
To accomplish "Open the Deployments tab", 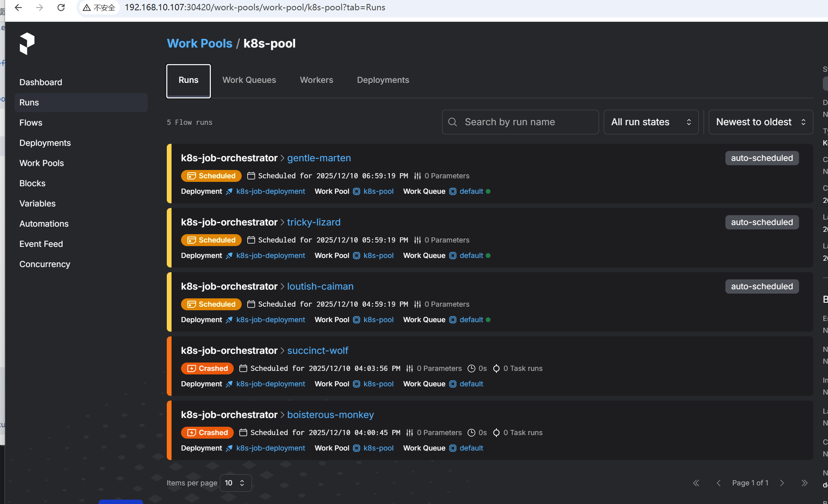I will 383,80.
